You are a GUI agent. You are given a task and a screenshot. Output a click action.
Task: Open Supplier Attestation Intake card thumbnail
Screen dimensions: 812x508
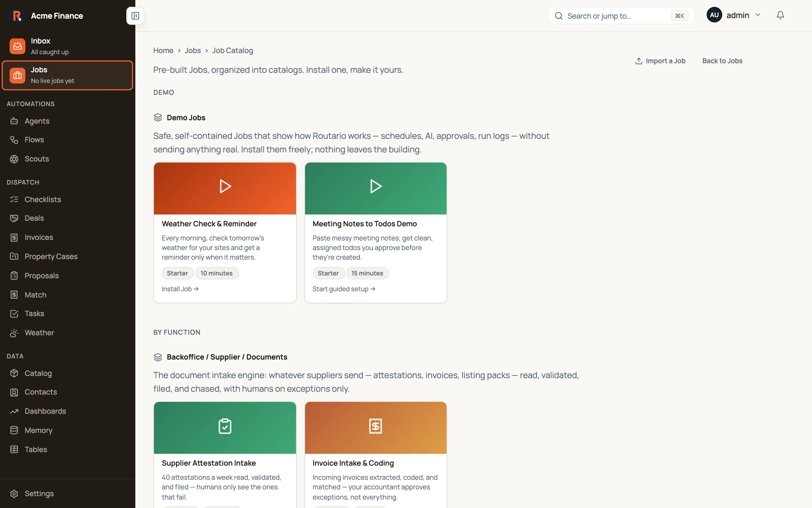pos(225,428)
